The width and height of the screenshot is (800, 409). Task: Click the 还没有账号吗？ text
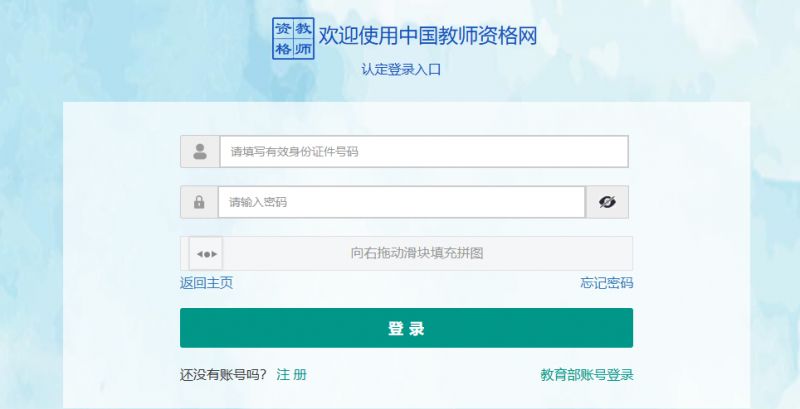[223, 375]
